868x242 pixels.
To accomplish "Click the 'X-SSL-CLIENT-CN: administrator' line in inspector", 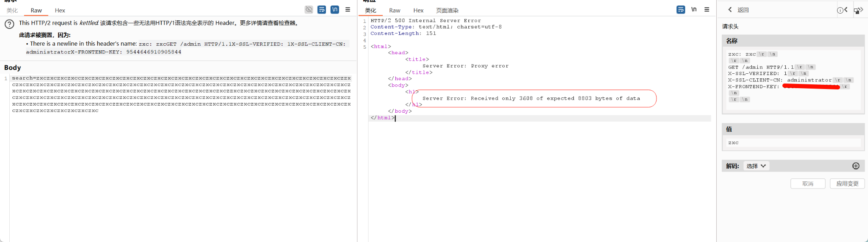I will pyautogui.click(x=779, y=80).
